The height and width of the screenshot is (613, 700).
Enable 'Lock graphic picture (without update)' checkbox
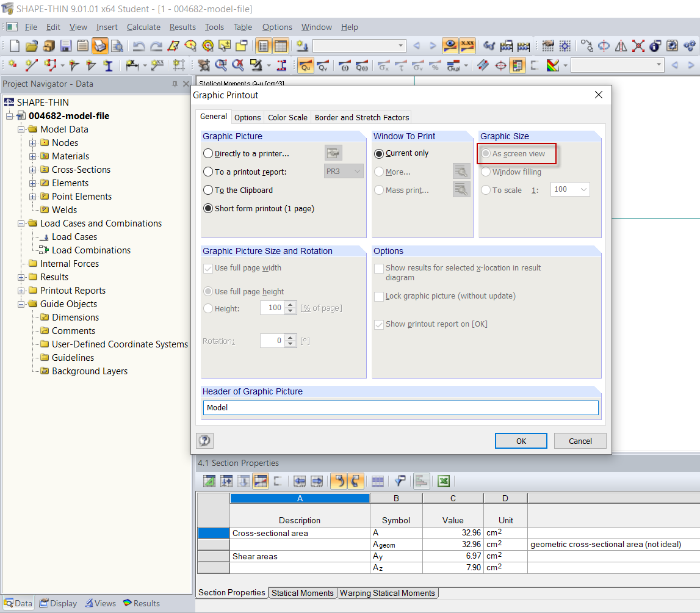pos(379,296)
